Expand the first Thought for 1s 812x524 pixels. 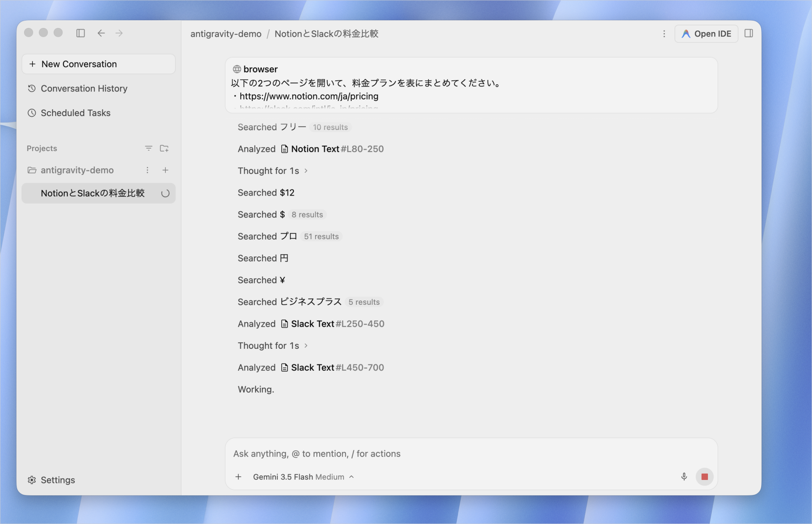[x=273, y=171]
